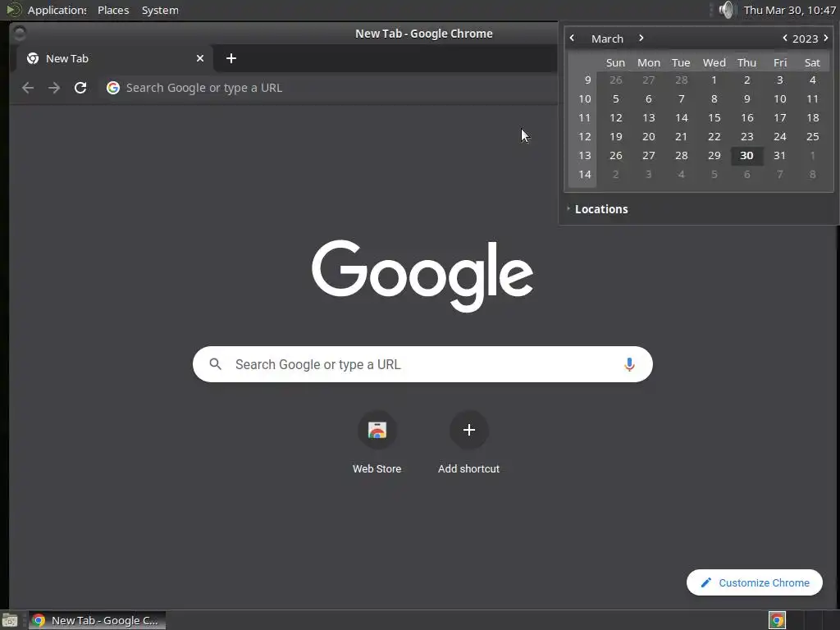Click the Google icon in address bar
The image size is (840, 630).
(x=112, y=88)
